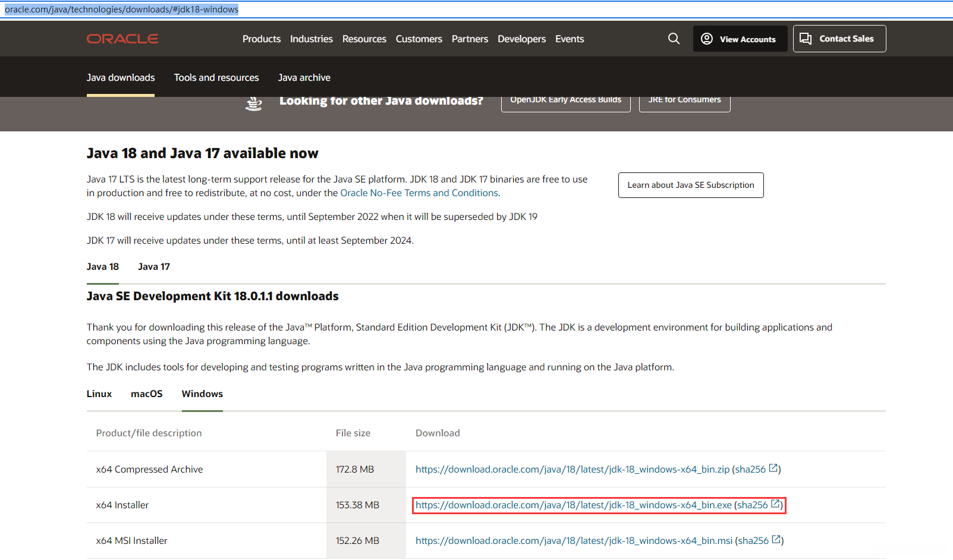
Task: Click the "x64 MSI Installer" cell
Action: [132, 540]
